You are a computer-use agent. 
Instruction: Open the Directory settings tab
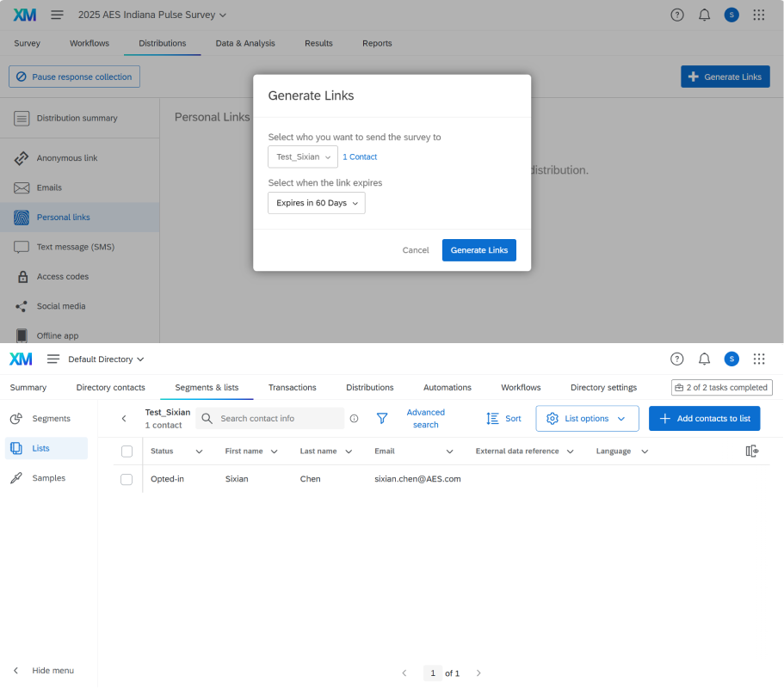click(603, 387)
